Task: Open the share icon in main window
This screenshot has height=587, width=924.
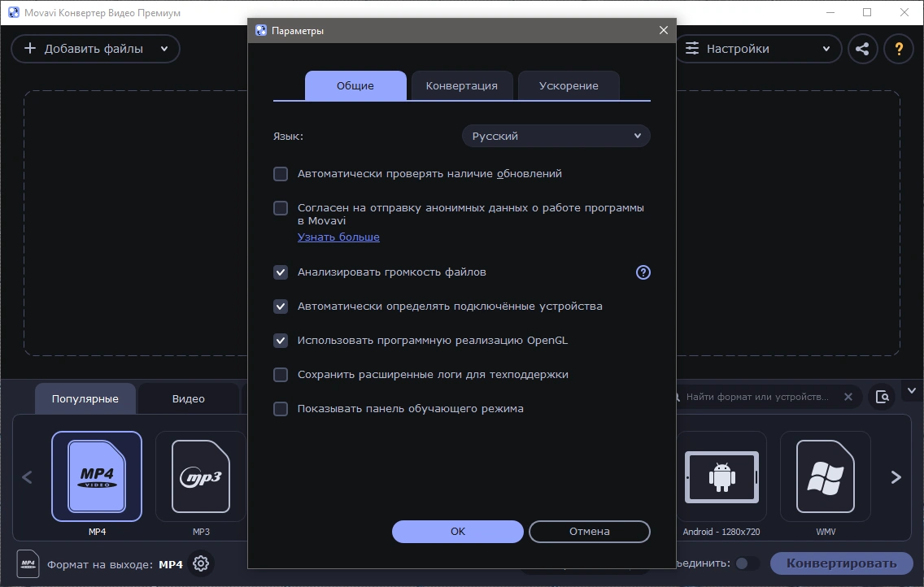Action: (863, 49)
